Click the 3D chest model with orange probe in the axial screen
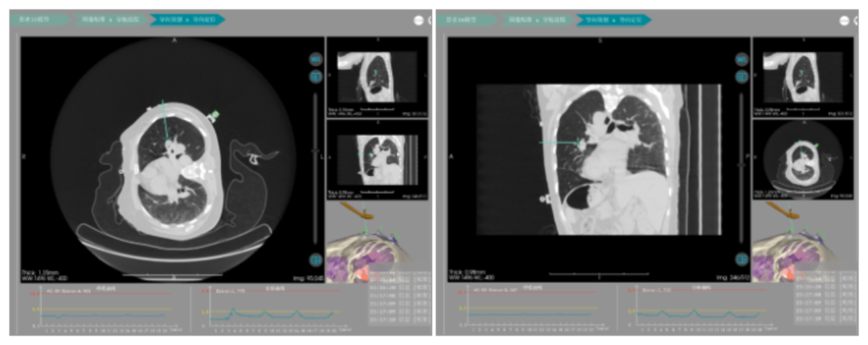This screenshot has width=868, height=345. (x=377, y=243)
